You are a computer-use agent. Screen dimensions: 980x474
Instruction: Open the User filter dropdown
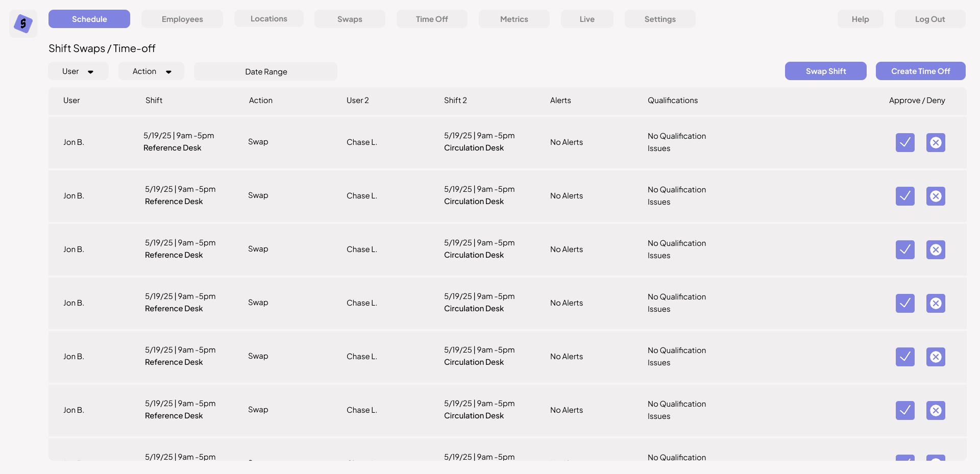pyautogui.click(x=78, y=71)
